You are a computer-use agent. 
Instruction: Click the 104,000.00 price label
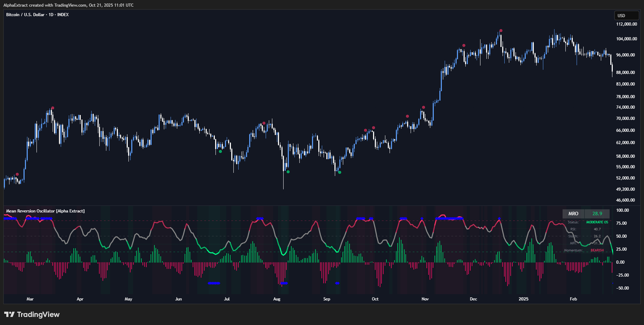626,39
